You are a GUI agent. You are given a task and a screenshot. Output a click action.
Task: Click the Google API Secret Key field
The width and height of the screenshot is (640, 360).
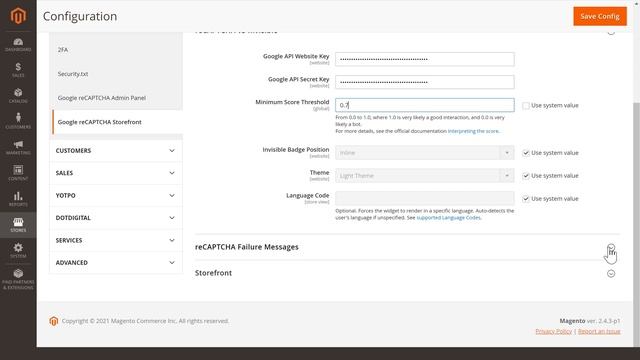tap(424, 82)
